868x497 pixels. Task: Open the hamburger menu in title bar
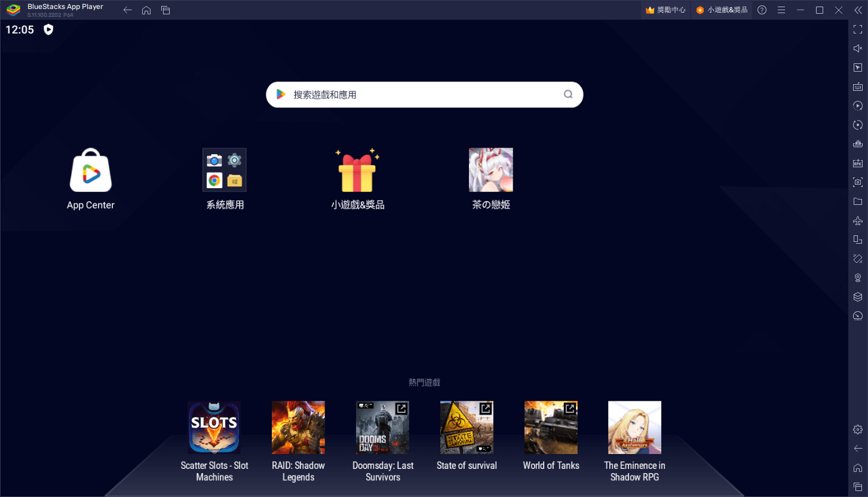[x=781, y=10]
